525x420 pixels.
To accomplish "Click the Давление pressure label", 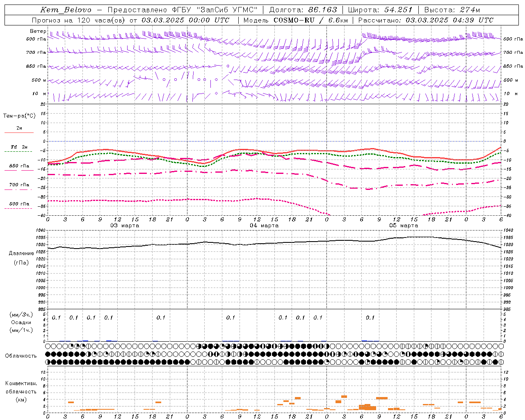I will (21, 253).
